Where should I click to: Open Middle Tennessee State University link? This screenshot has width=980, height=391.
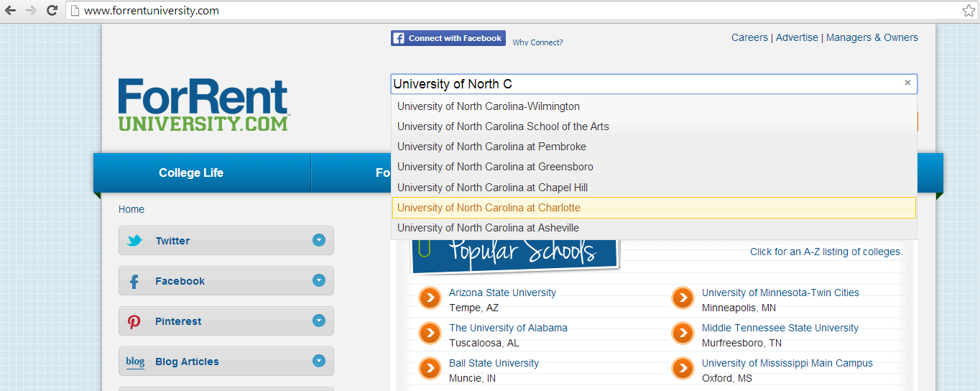click(x=780, y=328)
